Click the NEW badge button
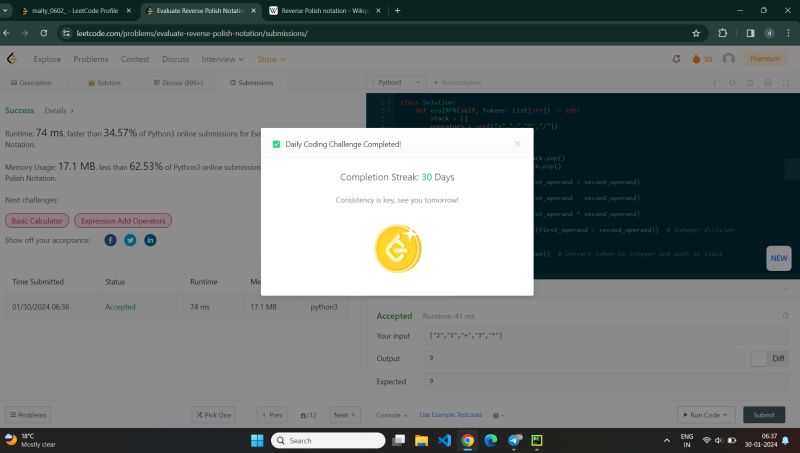 pyautogui.click(x=779, y=258)
